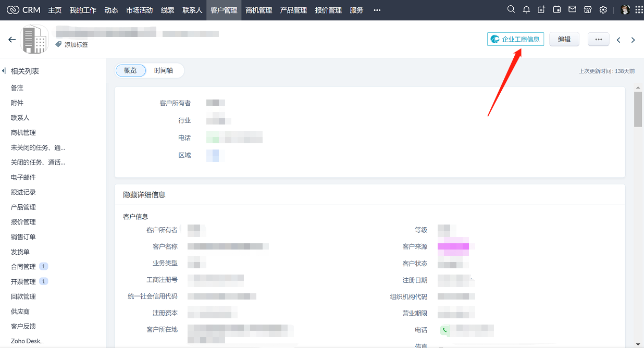Viewport: 644px width, 348px height.
Task: Open 联系人 tab in navbar
Action: [192, 10]
